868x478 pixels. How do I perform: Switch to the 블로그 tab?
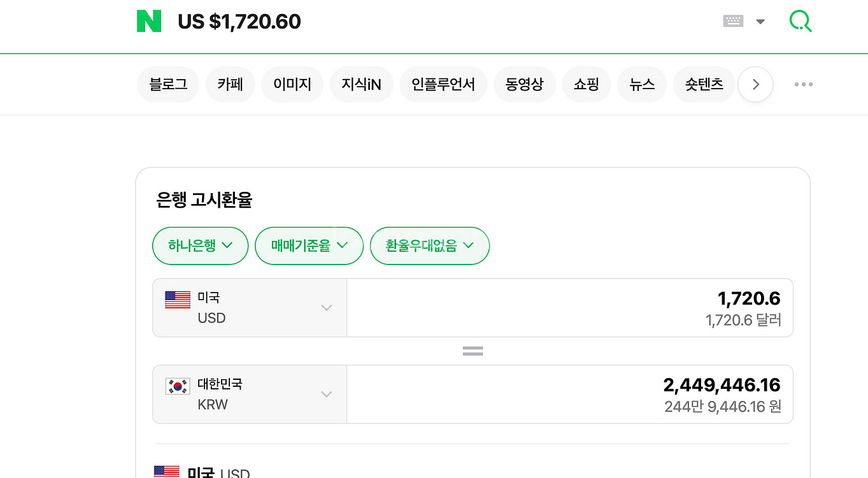[x=168, y=84]
